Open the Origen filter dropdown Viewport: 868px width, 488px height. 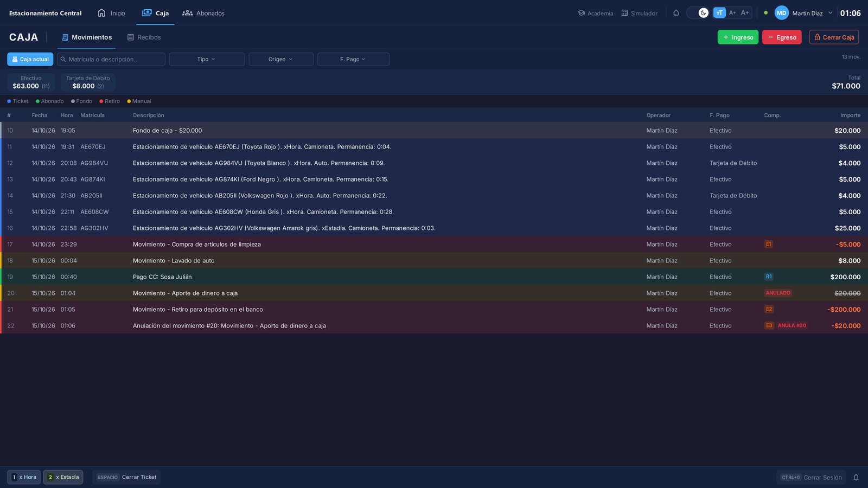281,59
